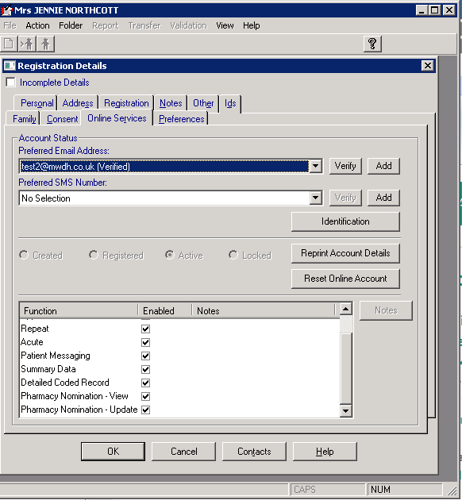The height and width of the screenshot is (500, 462).
Task: Open the Folder menu
Action: pos(70,26)
